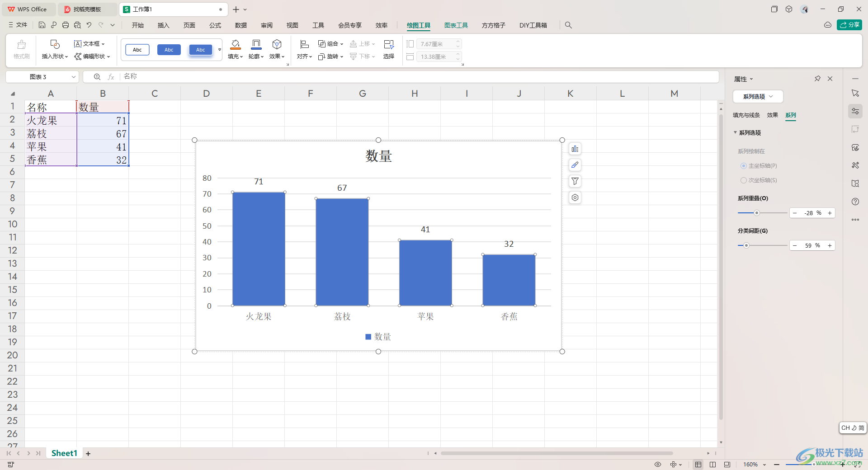Click the Print Preview icon
The width and height of the screenshot is (868, 470).
[77, 25]
